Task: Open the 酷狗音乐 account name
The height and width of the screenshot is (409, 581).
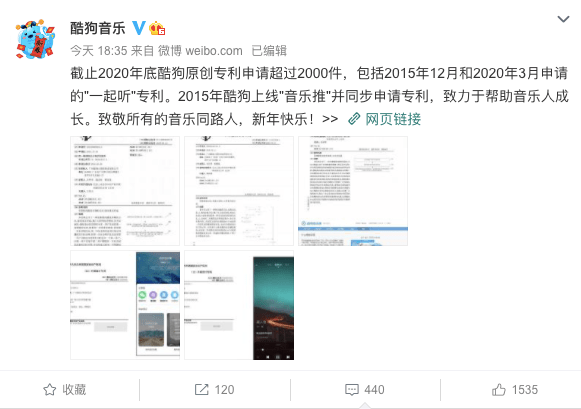Action: (98, 28)
